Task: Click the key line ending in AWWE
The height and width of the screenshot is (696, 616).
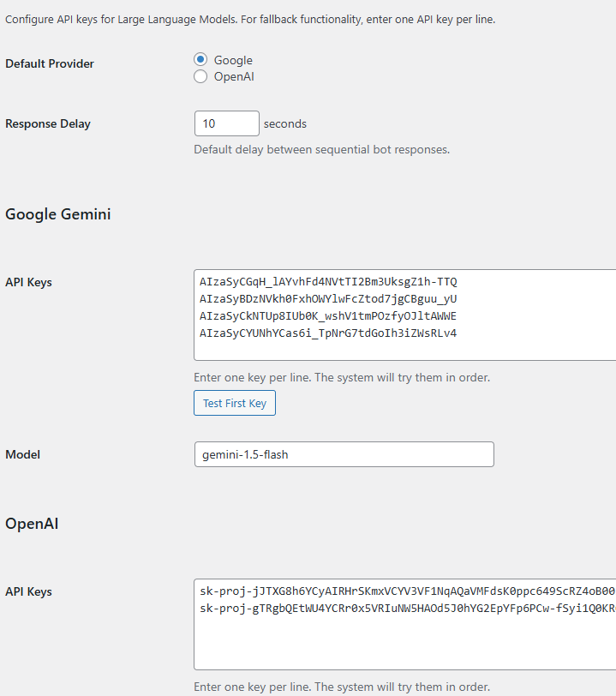Action: 328,316
